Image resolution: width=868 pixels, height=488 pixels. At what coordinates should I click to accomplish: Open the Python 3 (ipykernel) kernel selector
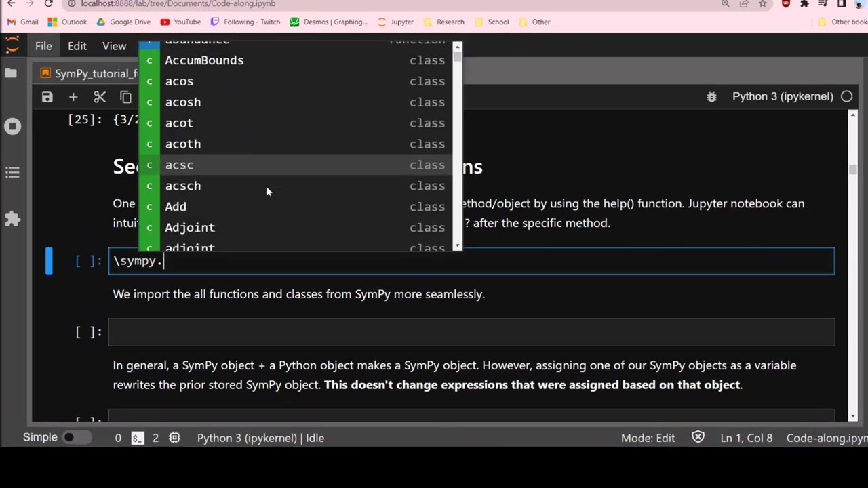click(782, 96)
